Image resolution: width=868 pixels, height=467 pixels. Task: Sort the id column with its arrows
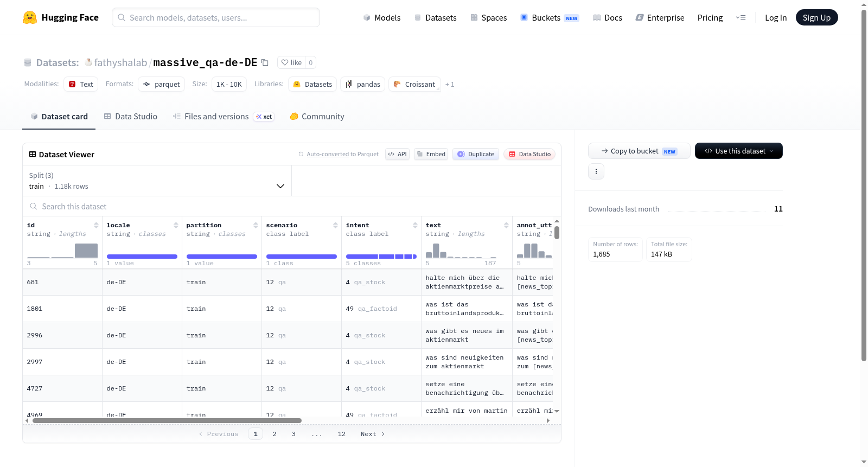click(x=96, y=225)
